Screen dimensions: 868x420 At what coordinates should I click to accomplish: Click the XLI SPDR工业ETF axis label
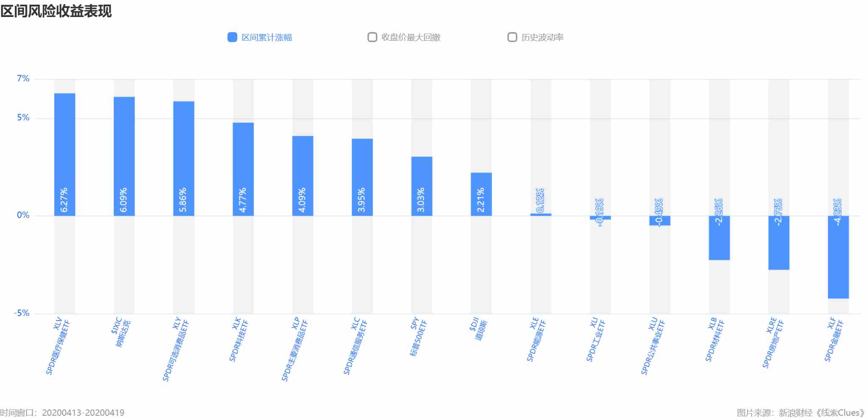595,339
